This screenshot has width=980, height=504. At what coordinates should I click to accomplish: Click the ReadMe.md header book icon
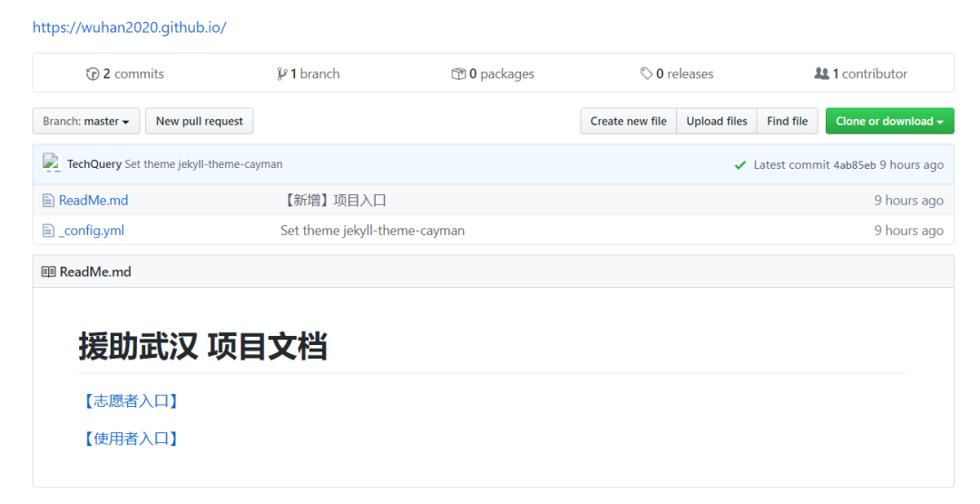(48, 272)
